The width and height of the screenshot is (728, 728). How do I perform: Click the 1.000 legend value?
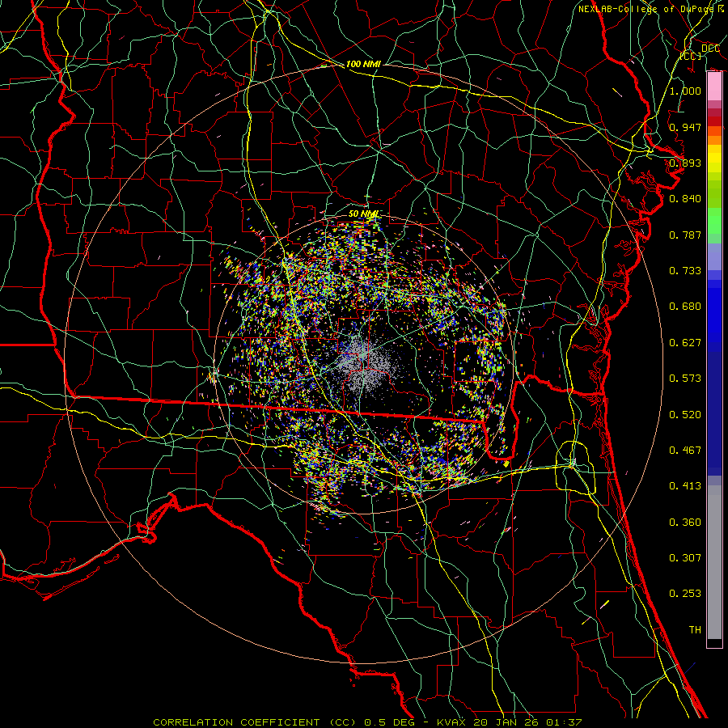coord(685,91)
